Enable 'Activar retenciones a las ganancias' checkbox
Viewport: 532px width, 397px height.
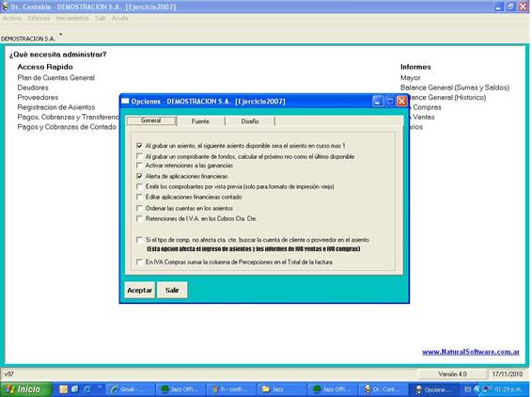(x=139, y=166)
